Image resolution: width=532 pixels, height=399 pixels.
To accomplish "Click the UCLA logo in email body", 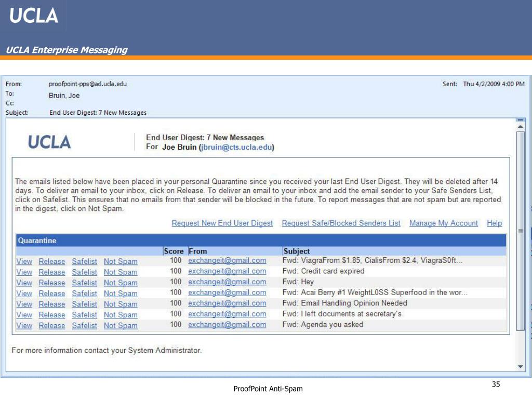I will [49, 142].
